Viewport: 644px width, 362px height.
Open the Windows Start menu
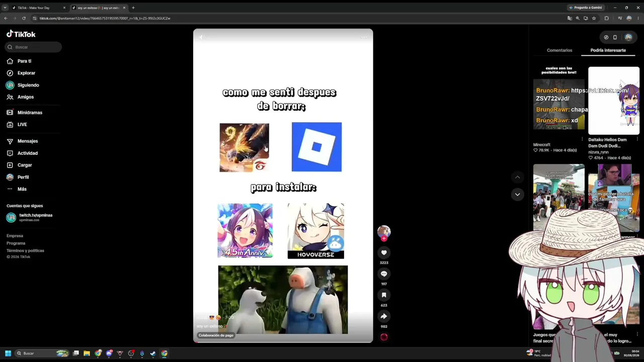pyautogui.click(x=8, y=353)
